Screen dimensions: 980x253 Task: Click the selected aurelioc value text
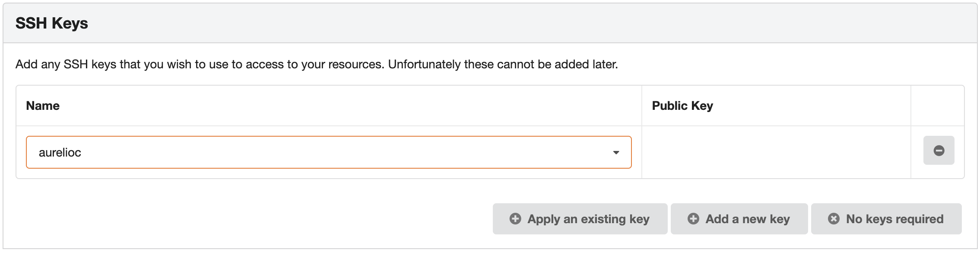coord(60,153)
